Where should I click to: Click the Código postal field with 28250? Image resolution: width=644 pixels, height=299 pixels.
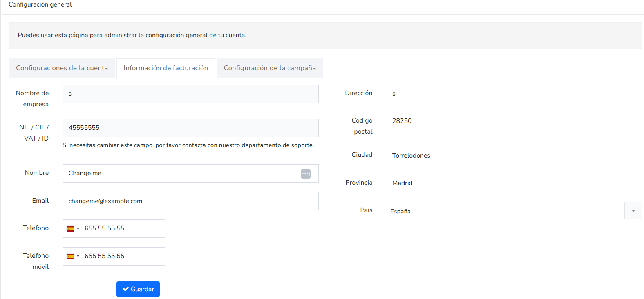tap(514, 121)
